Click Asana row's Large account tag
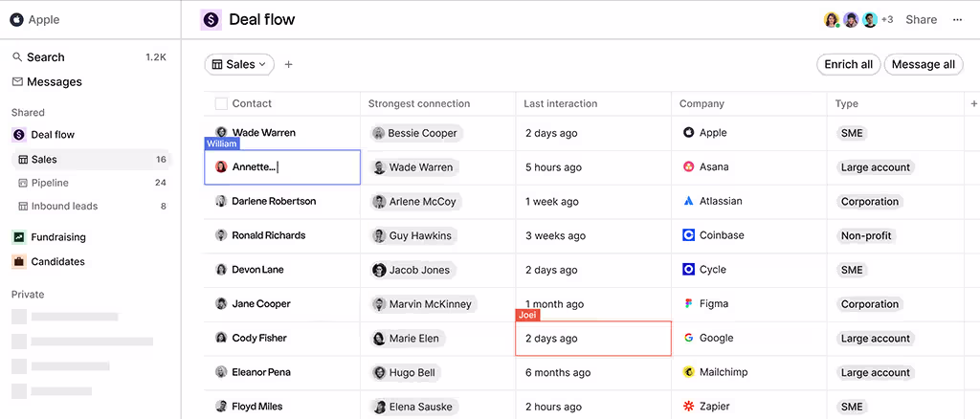The width and height of the screenshot is (980, 419). 876,167
